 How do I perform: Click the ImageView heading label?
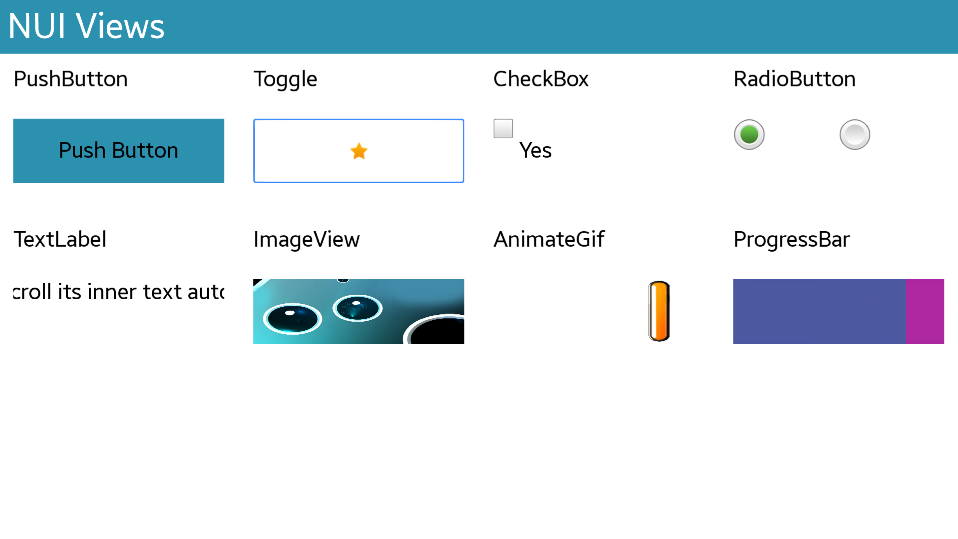pos(306,239)
